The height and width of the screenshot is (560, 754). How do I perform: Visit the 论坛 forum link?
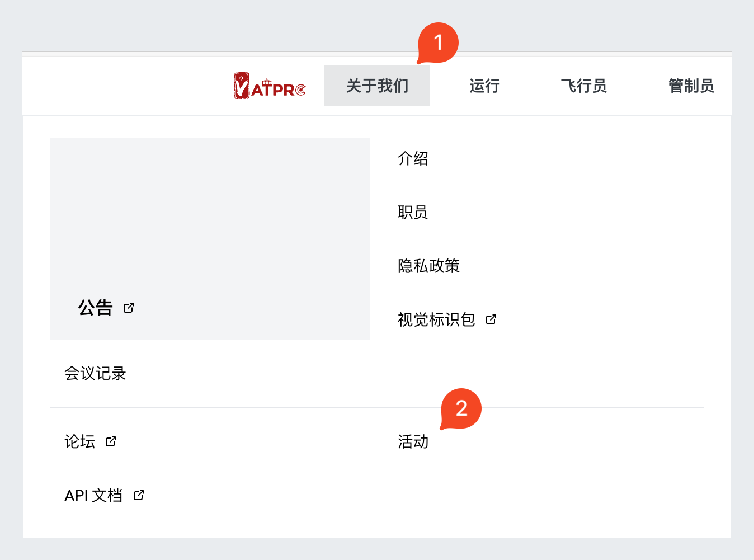point(79,441)
